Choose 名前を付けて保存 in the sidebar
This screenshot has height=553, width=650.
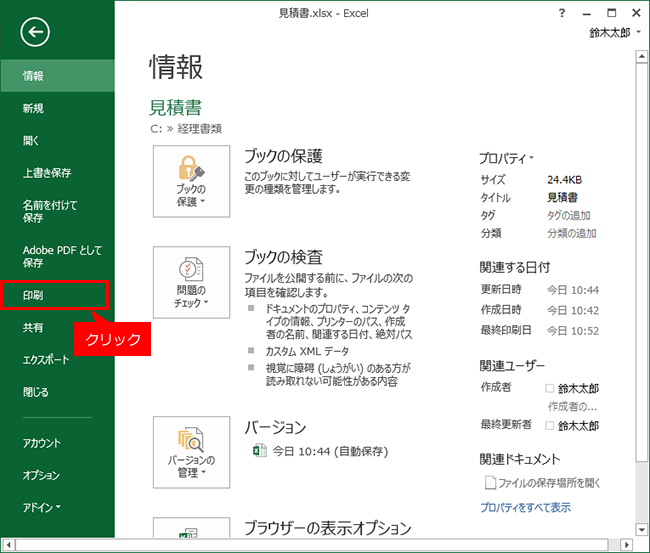click(x=57, y=211)
